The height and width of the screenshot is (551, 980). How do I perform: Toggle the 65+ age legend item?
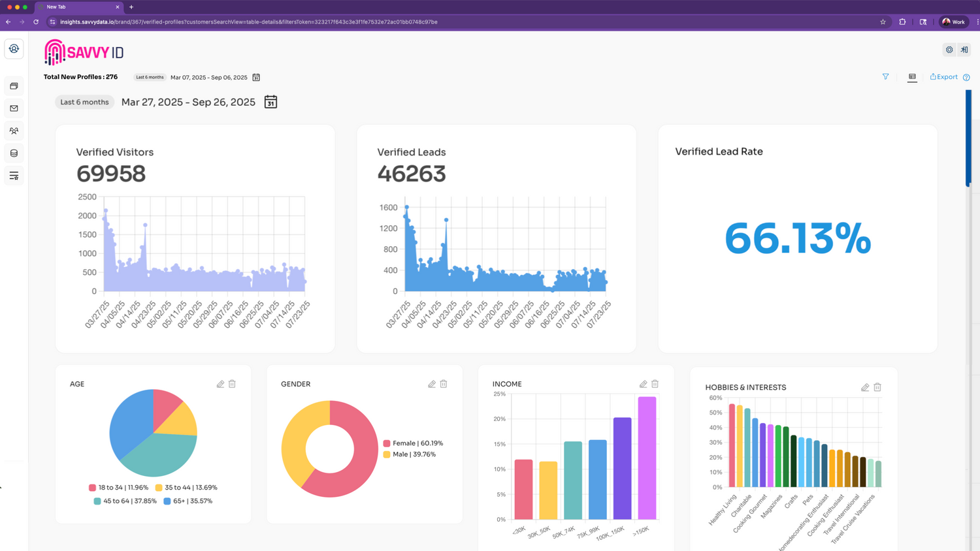pyautogui.click(x=188, y=501)
